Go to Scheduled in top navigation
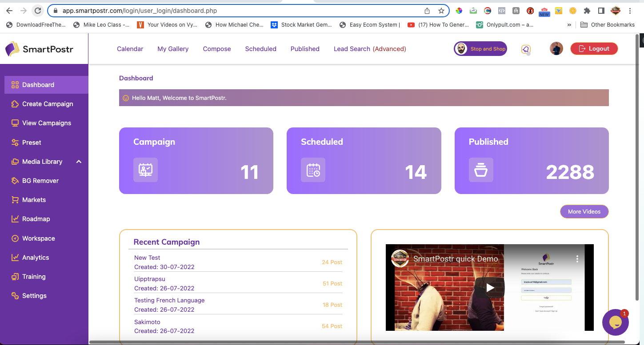The width and height of the screenshot is (644, 345). tap(260, 49)
